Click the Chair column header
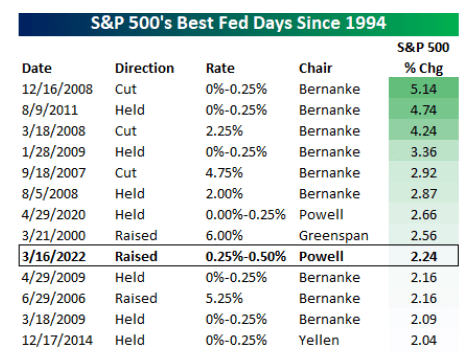Screen dimensions: 469x360 point(315,68)
